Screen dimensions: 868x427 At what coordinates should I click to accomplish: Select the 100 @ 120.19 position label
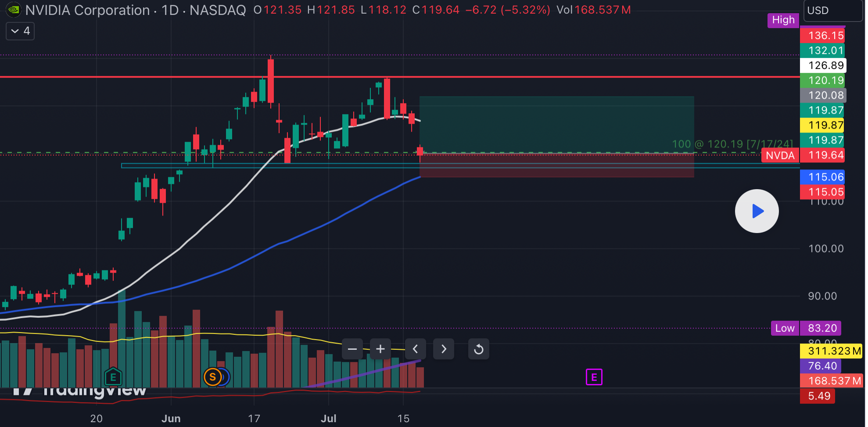[732, 144]
